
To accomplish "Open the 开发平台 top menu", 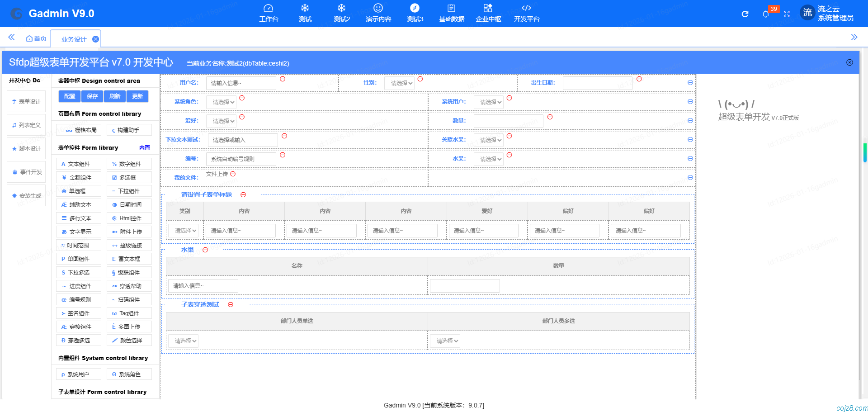I will 526,14.
